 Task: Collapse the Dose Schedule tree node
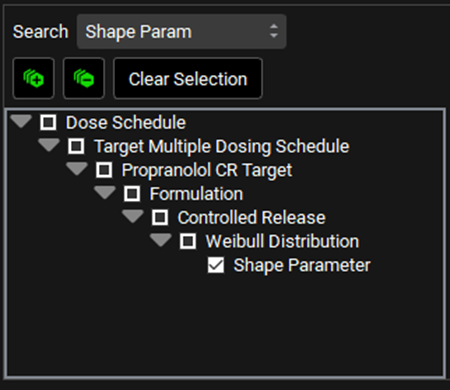21,121
